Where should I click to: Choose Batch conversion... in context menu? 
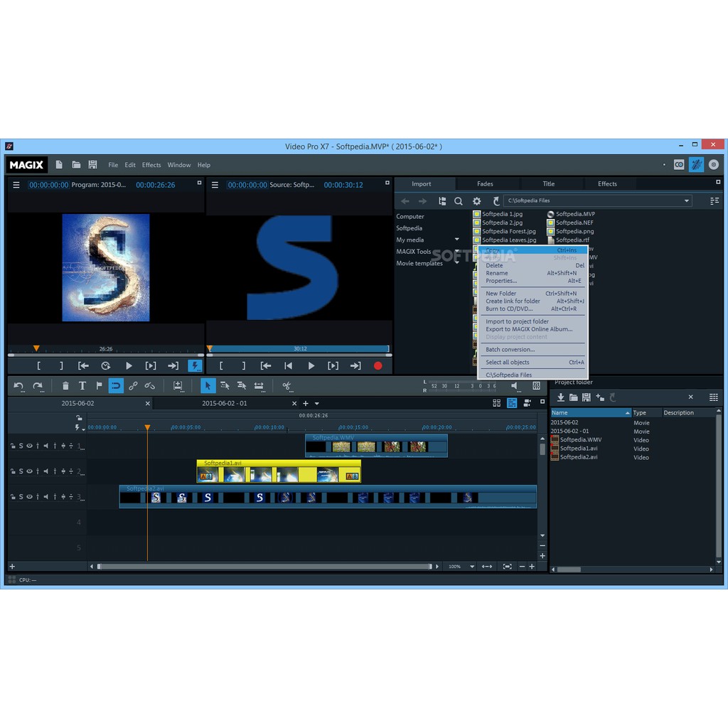(510, 350)
